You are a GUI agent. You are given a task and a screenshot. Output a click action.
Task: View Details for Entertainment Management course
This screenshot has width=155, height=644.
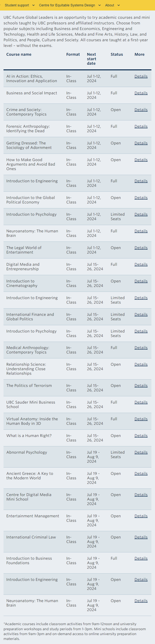point(141,516)
